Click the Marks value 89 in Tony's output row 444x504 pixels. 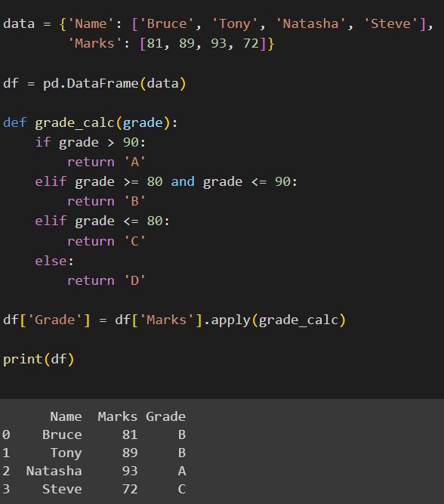130,453
